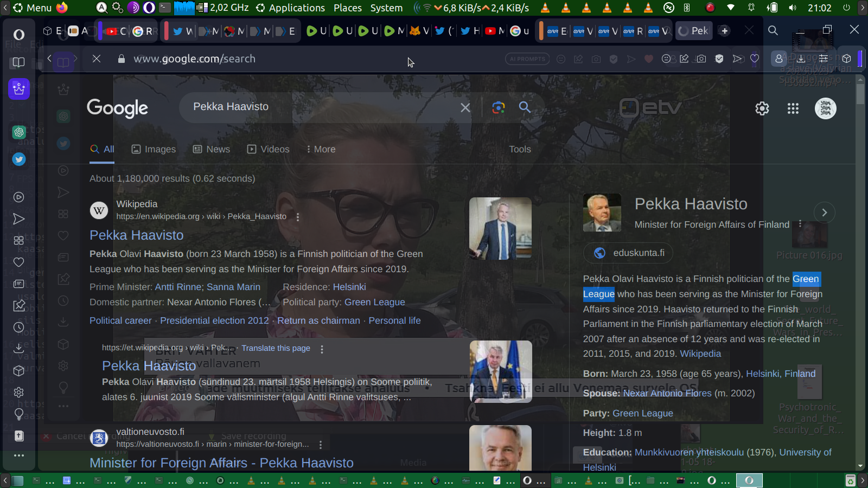Click the Sanna Marin link
868x488 pixels.
(233, 287)
